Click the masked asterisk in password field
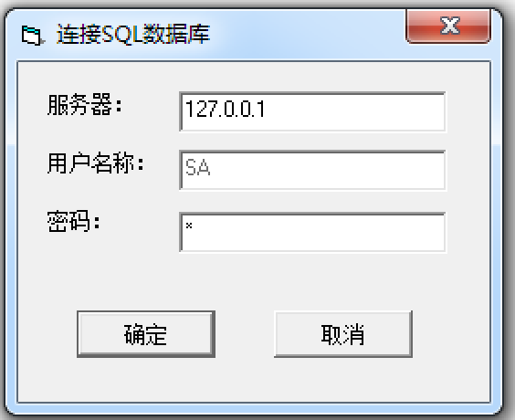The width and height of the screenshot is (515, 420). tap(189, 226)
